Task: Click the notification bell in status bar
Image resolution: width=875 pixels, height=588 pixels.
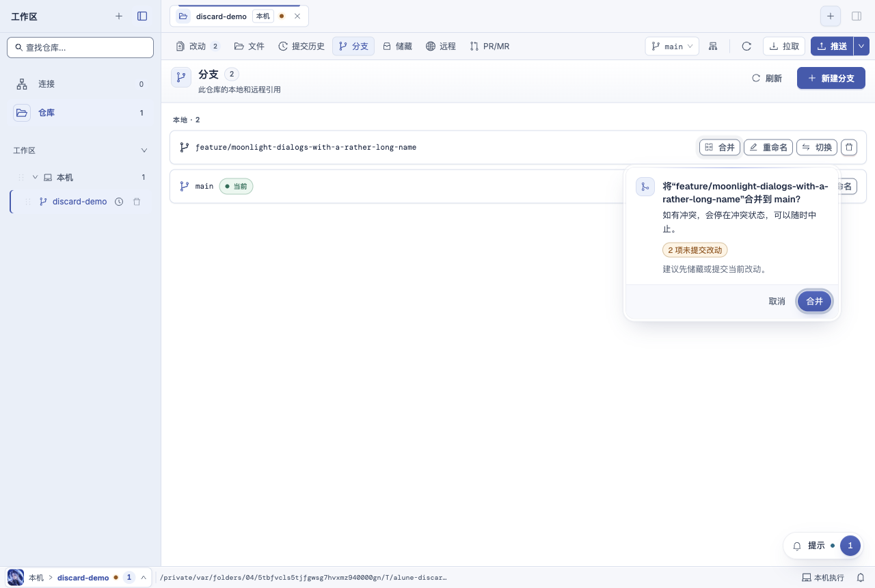Action: 861,578
